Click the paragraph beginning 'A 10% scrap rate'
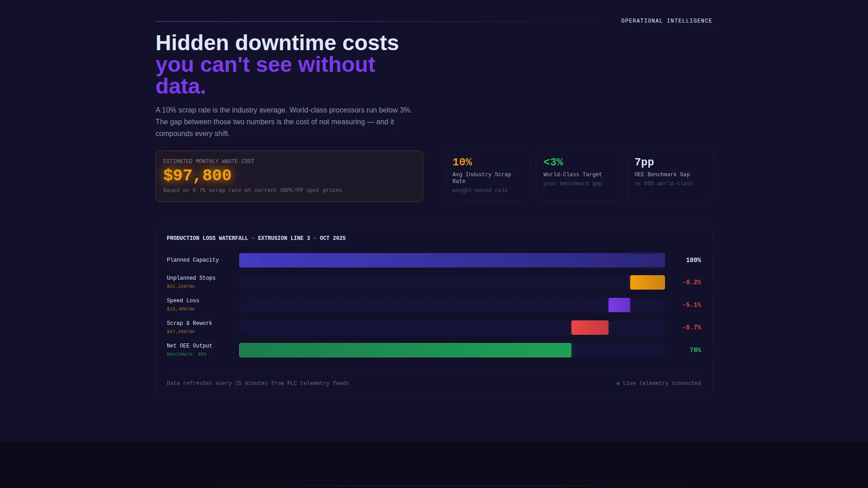 click(284, 122)
